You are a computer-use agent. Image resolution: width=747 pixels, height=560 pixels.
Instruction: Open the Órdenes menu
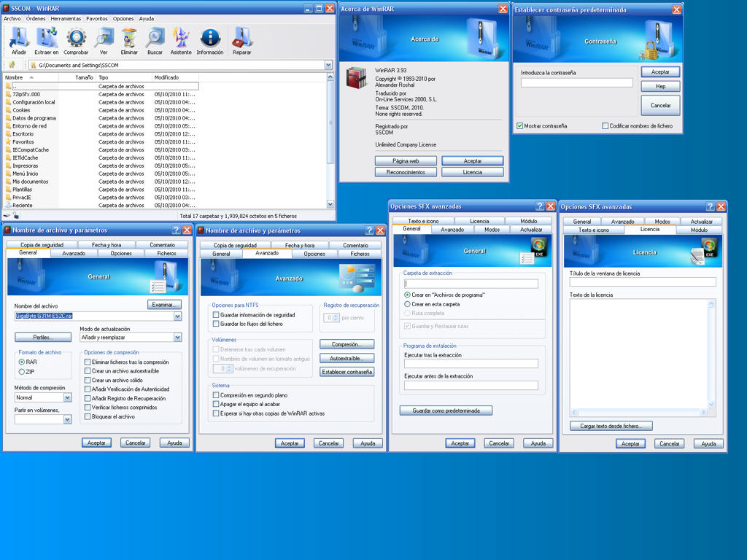(x=36, y=18)
